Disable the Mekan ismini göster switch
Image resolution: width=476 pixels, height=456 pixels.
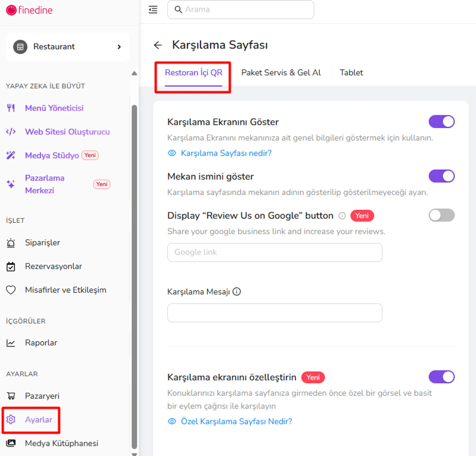point(442,176)
